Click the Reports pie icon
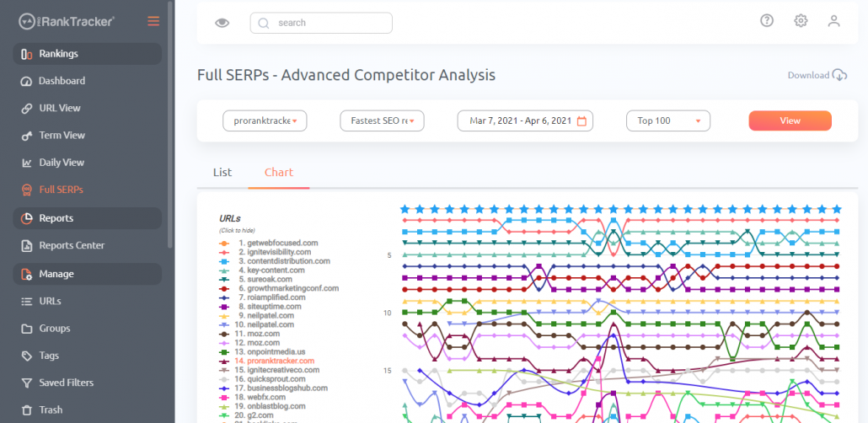 point(26,218)
